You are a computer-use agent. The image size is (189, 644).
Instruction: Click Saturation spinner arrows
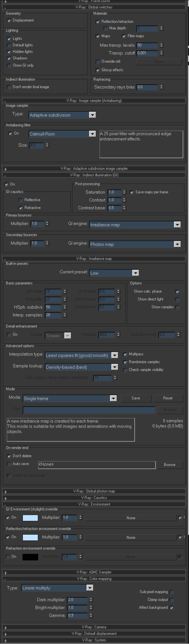point(124,192)
